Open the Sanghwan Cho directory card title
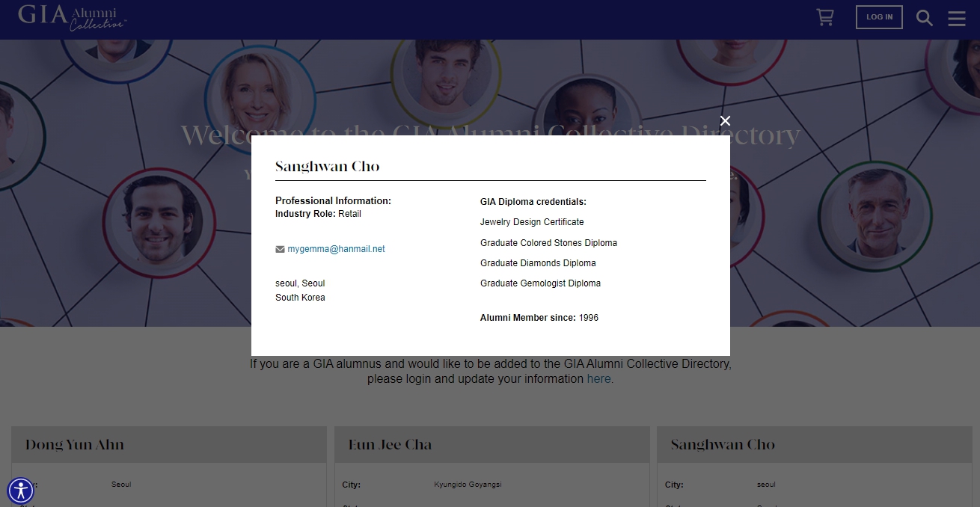Screen dimensions: 980x507 (x=723, y=445)
